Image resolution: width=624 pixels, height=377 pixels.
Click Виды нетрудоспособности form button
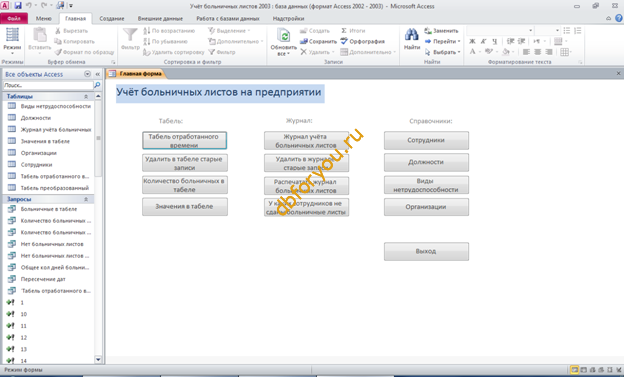[x=426, y=185]
